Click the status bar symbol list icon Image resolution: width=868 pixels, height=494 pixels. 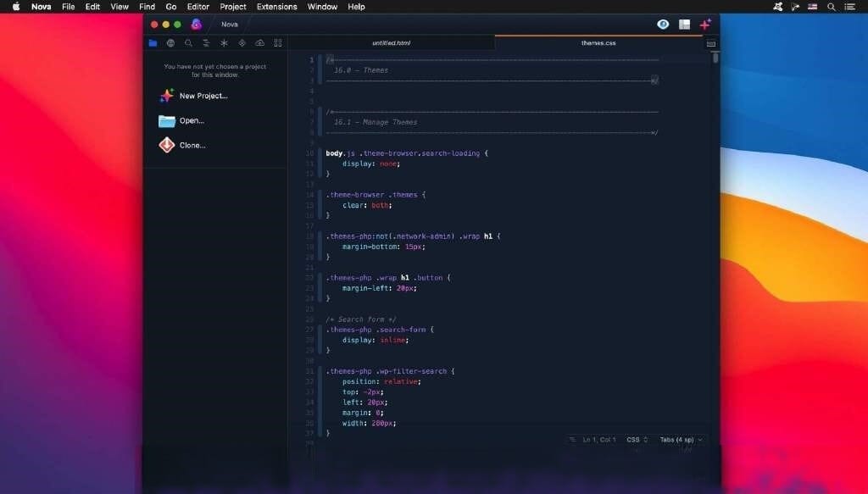tap(572, 440)
